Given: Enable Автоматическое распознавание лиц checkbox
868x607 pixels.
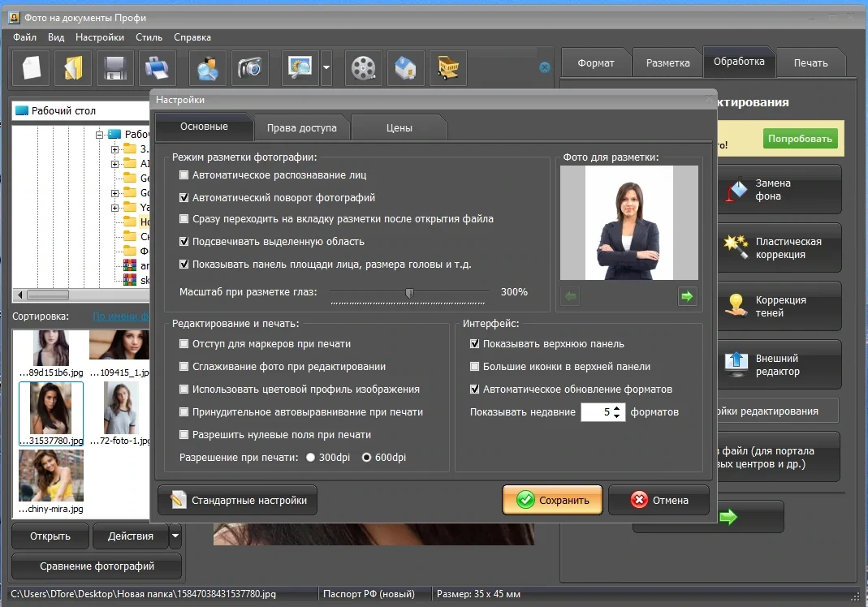Looking at the screenshot, I should 184,174.
